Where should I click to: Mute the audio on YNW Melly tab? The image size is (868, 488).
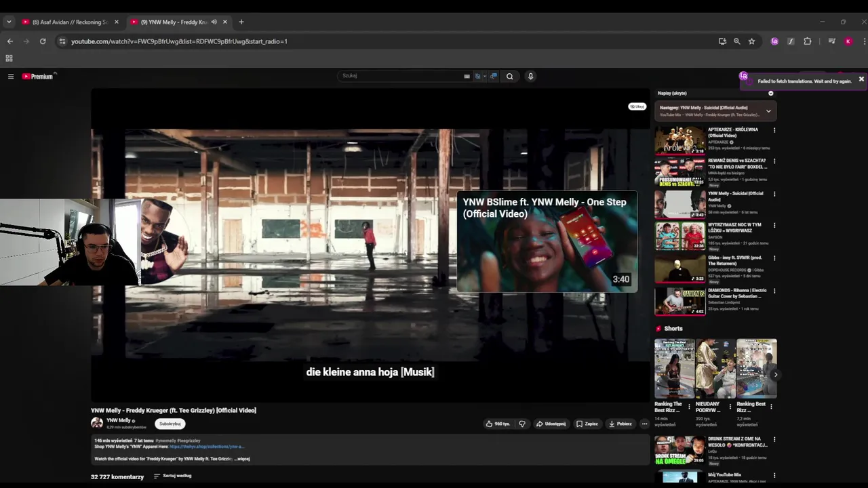[214, 22]
